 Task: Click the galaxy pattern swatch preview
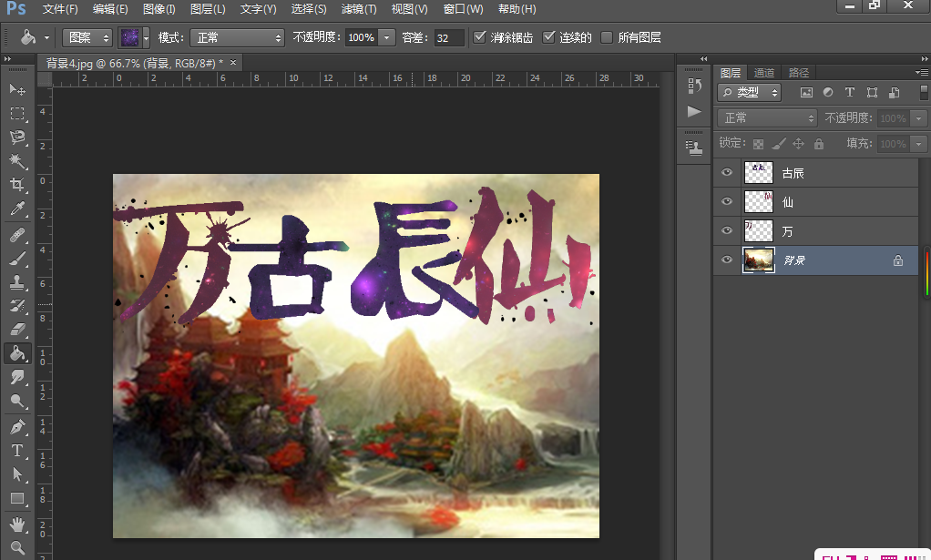(x=129, y=38)
